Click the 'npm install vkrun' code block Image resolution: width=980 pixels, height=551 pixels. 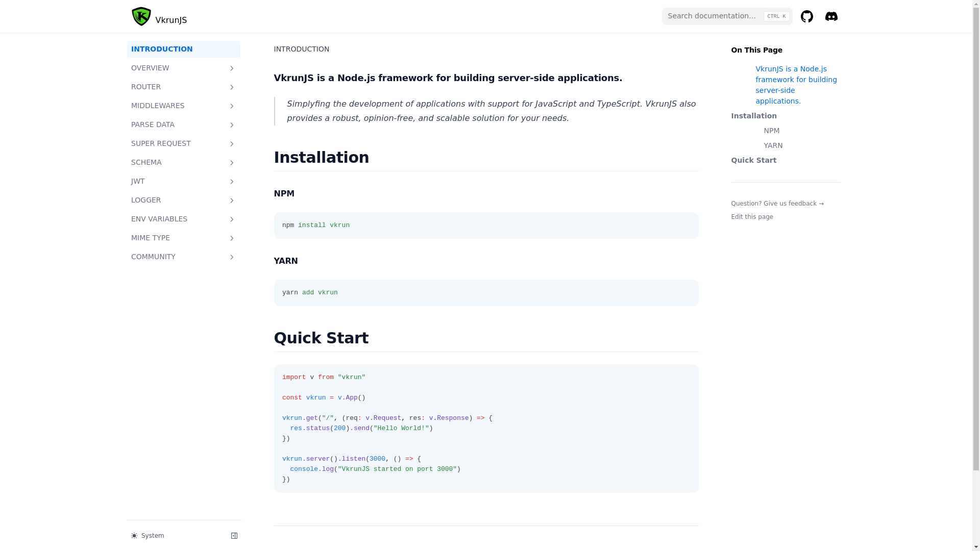[x=486, y=226]
